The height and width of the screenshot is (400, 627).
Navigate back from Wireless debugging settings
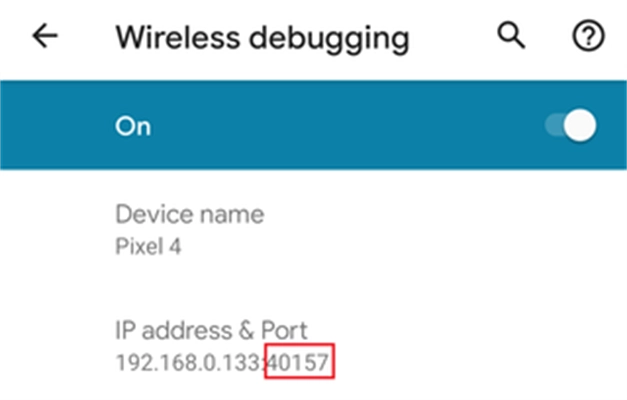point(45,37)
